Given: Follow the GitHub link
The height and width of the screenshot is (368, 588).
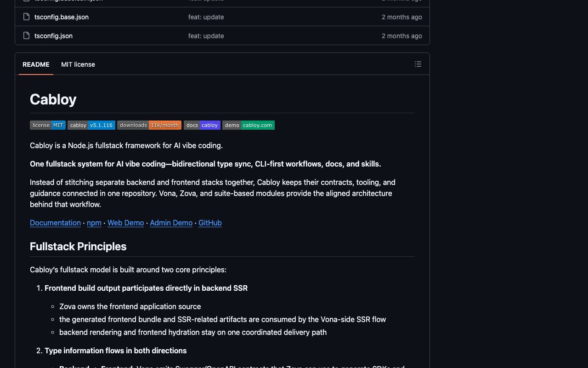Looking at the screenshot, I should pyautogui.click(x=210, y=223).
